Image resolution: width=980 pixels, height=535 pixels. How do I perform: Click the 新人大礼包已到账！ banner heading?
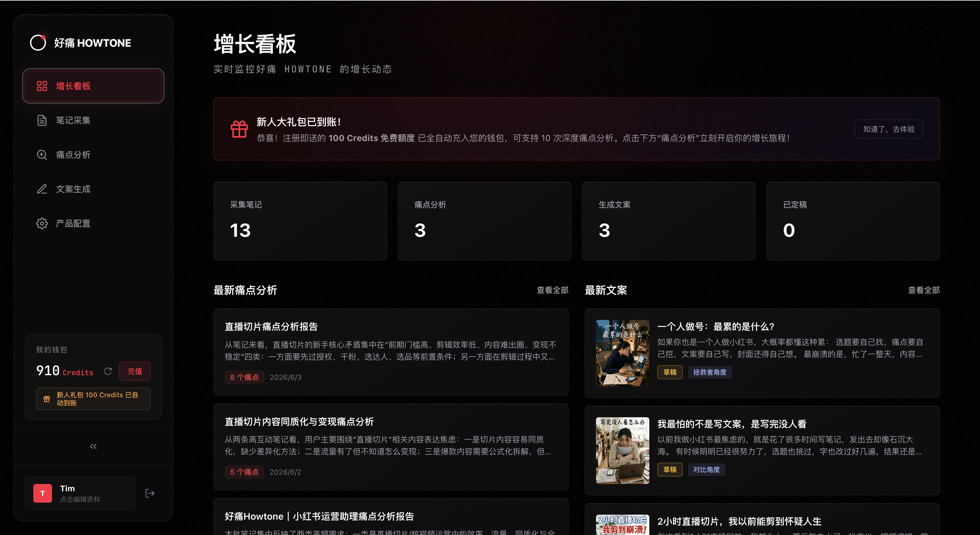click(x=299, y=122)
